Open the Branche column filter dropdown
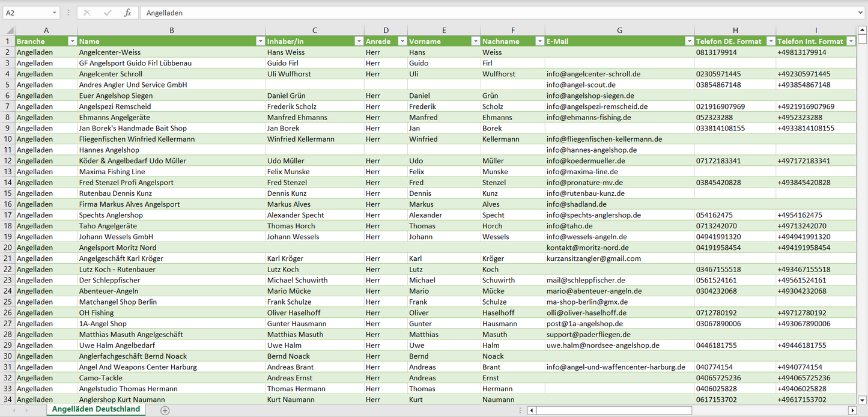The height and width of the screenshot is (417, 868). [72, 41]
